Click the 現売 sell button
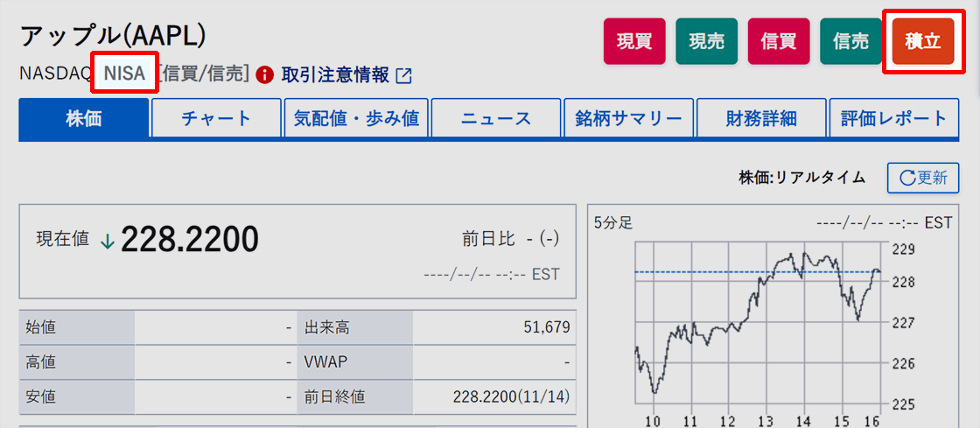The width and height of the screenshot is (980, 428). pyautogui.click(x=706, y=41)
